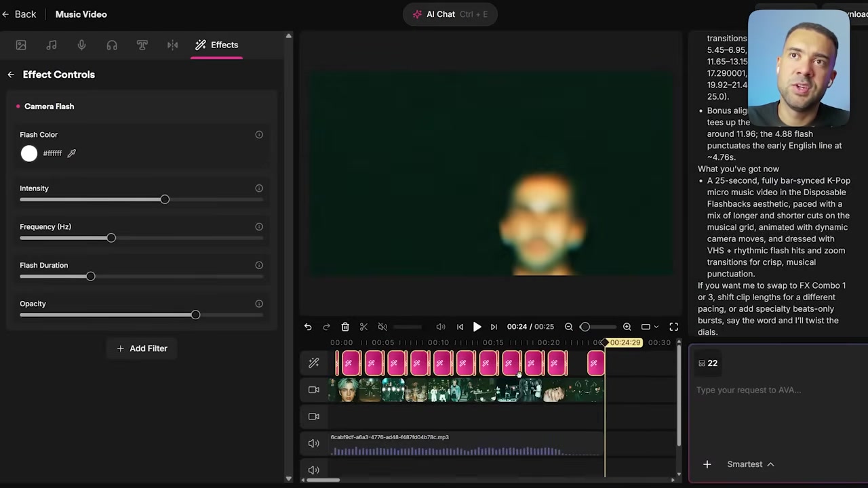Click the effects track magic wand icon
Image resolution: width=868 pixels, height=488 pixels.
314,363
